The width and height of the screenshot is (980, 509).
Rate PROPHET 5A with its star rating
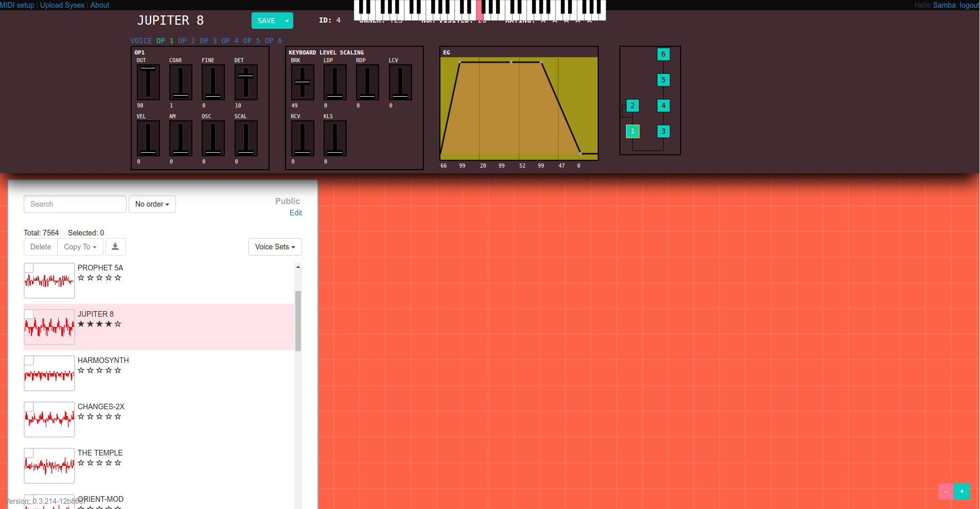point(99,278)
